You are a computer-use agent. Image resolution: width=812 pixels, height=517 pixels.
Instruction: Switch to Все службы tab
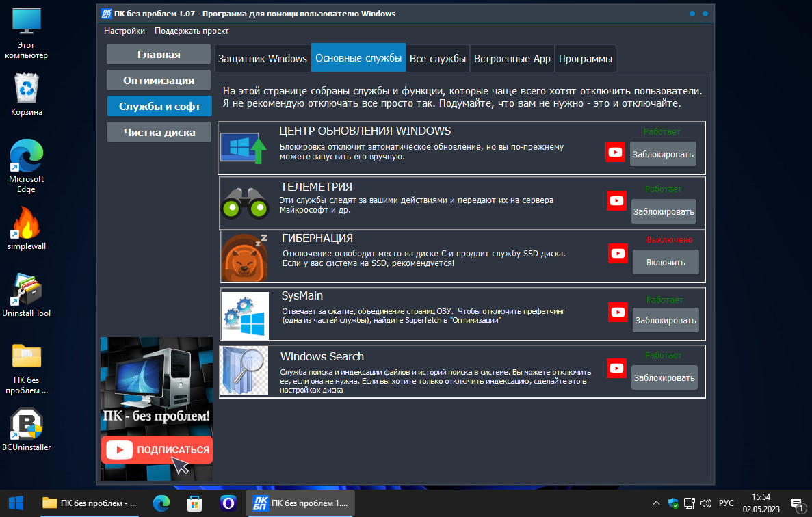(x=438, y=59)
